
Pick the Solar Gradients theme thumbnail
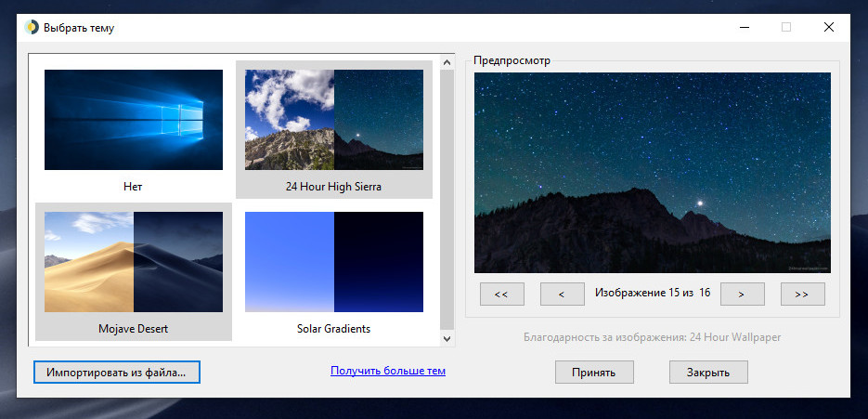334,262
